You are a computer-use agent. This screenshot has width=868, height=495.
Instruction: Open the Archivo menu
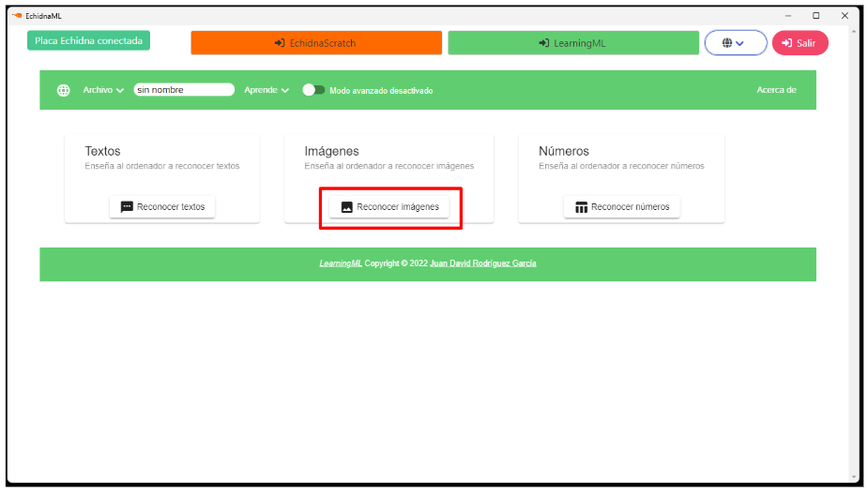103,90
